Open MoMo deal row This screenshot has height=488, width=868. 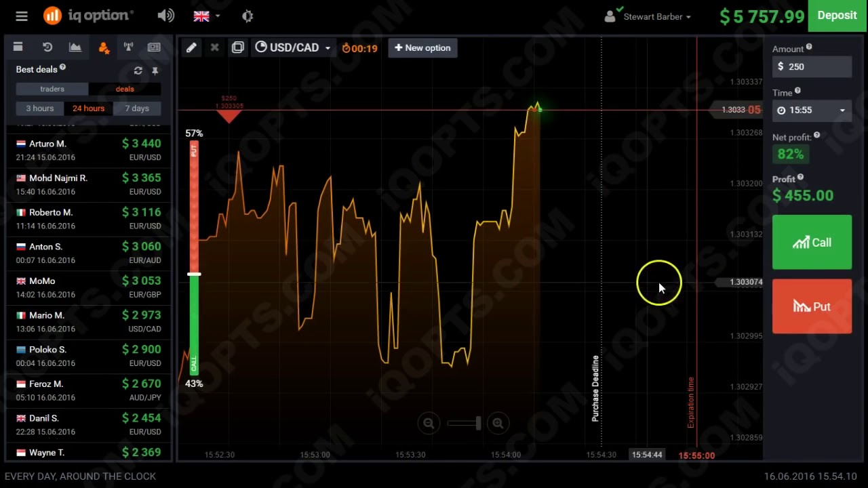(88, 287)
